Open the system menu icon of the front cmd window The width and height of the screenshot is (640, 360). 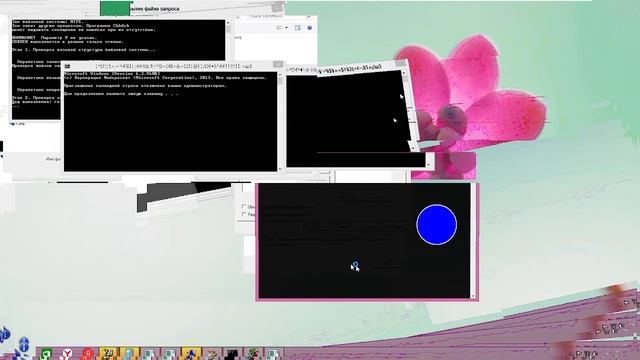click(x=67, y=66)
